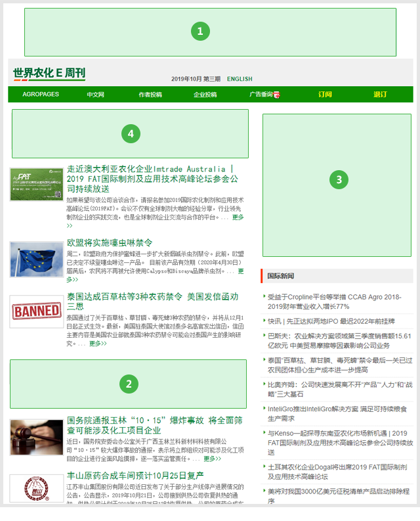Image resolution: width=420 pixels, height=521 pixels.
Task: Open the 比奥齐姆 三大基石 news item
Action: 340,390
